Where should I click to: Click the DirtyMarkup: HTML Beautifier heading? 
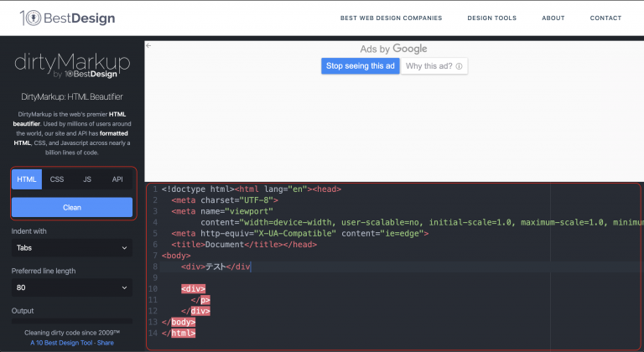(x=72, y=97)
